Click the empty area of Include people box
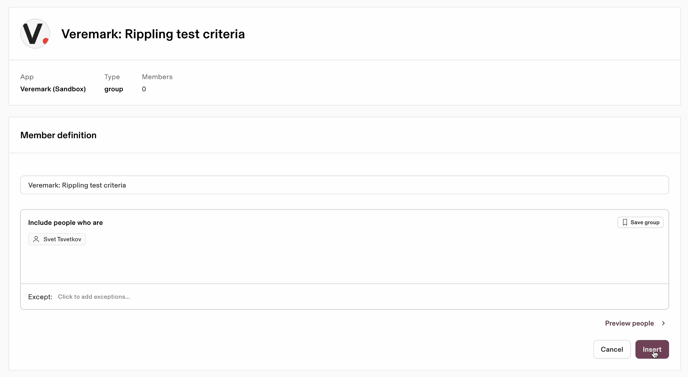688x377 pixels. (x=344, y=263)
